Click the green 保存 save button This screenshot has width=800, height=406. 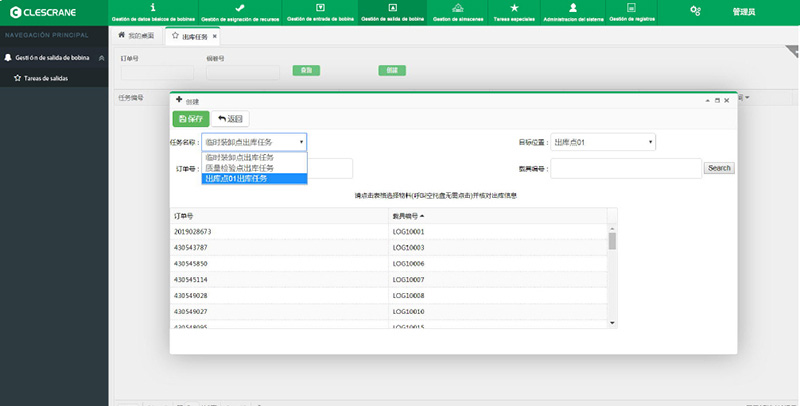pos(191,119)
